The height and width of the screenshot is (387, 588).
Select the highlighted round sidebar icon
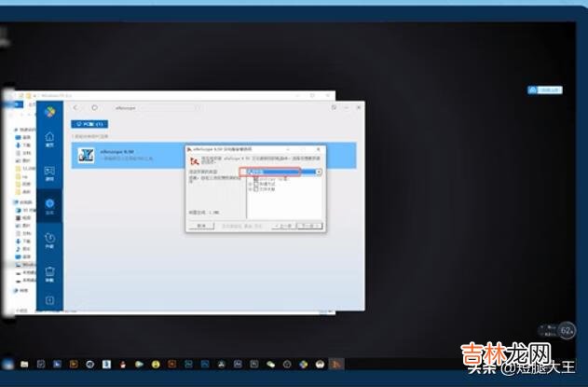coord(50,204)
